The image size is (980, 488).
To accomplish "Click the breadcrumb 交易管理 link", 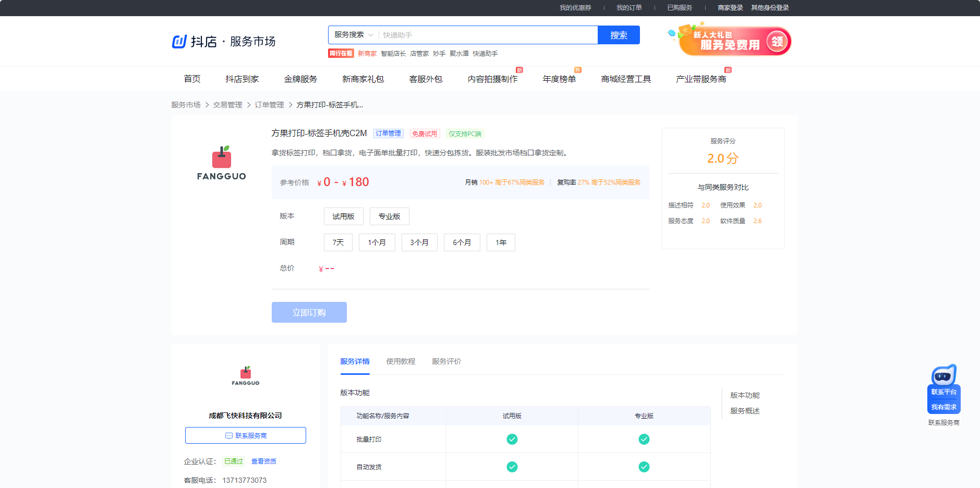I will coord(227,105).
